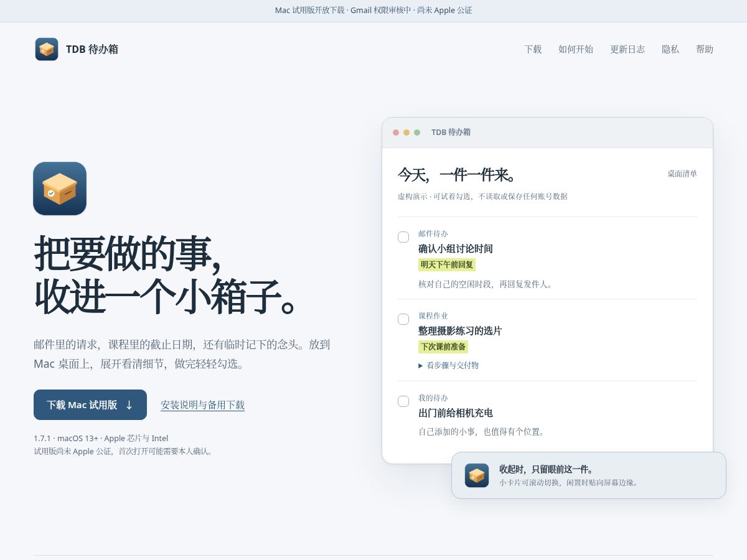Click the 明天下午前回复 yellow tag
This screenshot has height=560, width=747.
447,265
